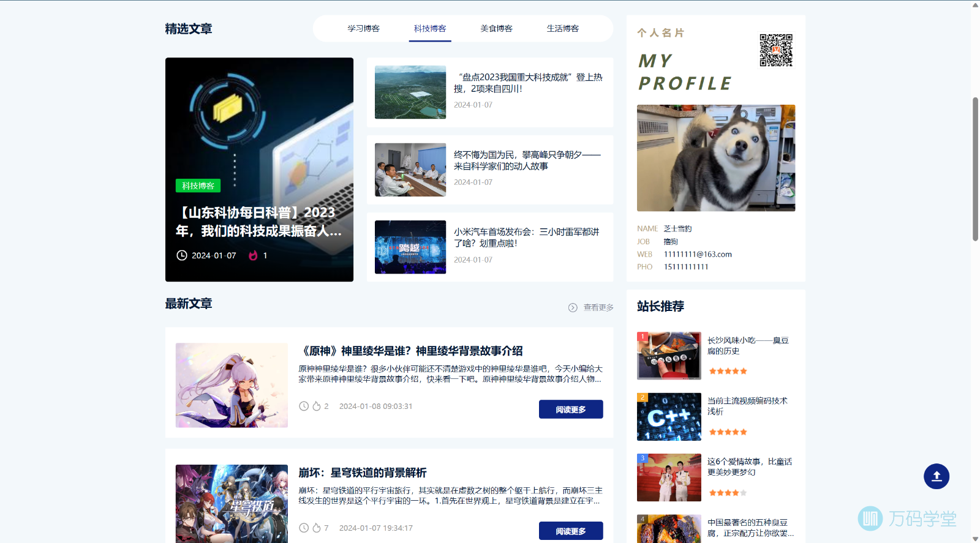Open the 小米汽车首场发布会 article title
Viewport: 980px width, 543px height.
click(526, 238)
